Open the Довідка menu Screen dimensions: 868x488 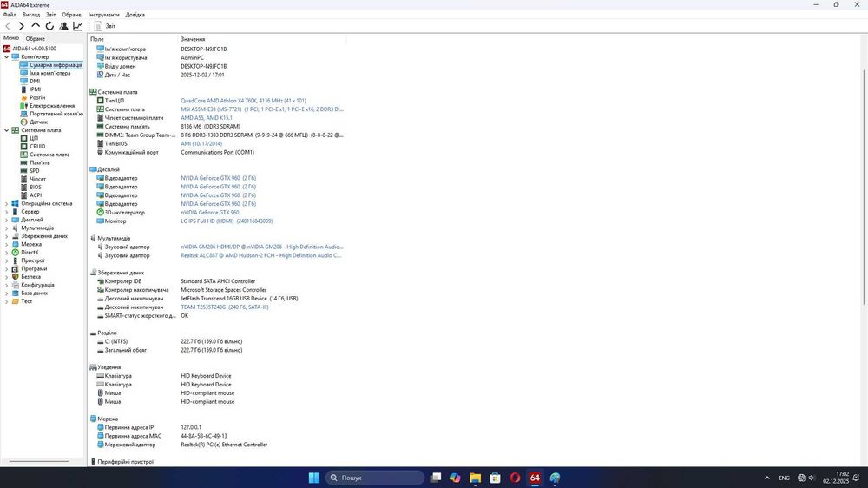[x=135, y=15]
